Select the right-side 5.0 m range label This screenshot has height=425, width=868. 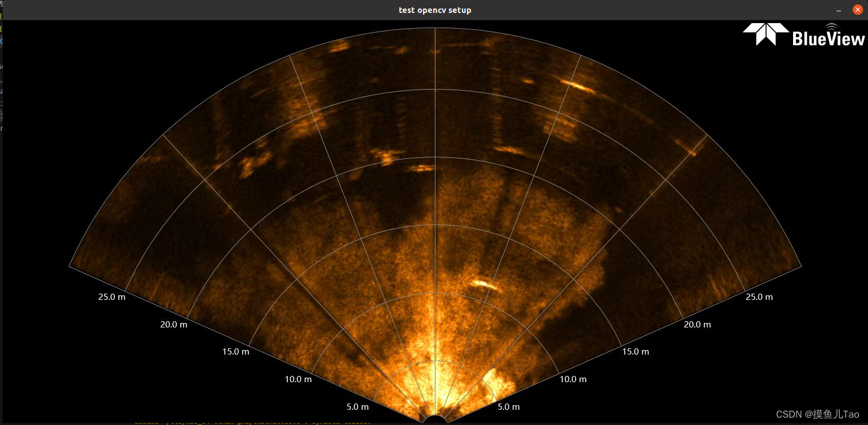click(x=508, y=407)
